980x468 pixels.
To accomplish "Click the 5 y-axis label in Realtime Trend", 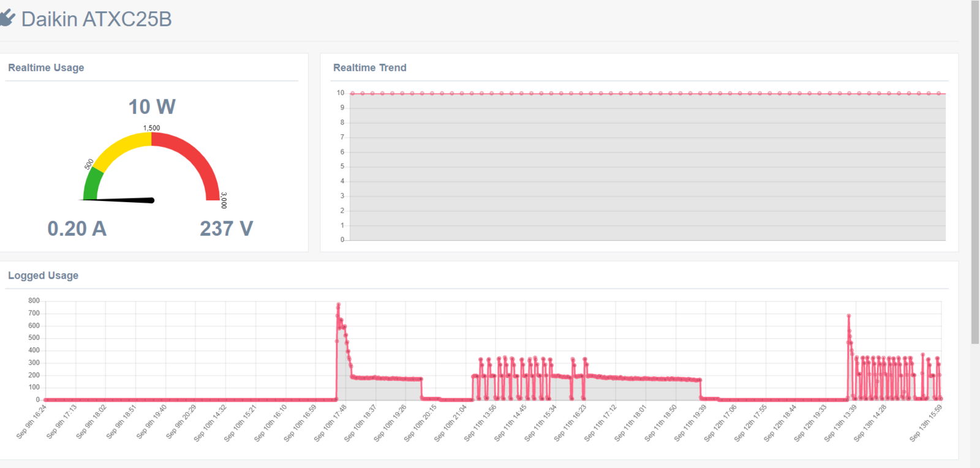I will coord(342,167).
